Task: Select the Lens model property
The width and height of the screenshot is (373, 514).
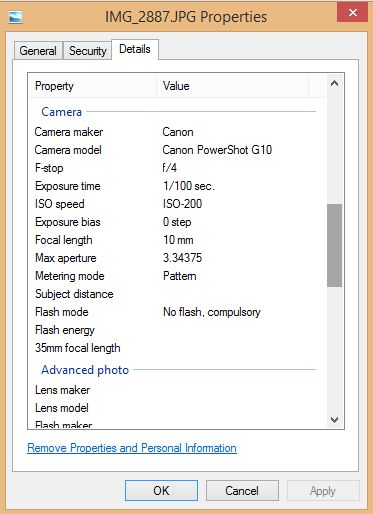Action: [62, 408]
